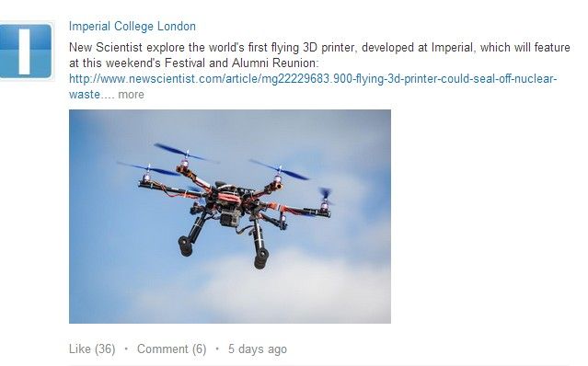Open the Comment section of the post
Screen dimensions: 588x366
coord(172,349)
